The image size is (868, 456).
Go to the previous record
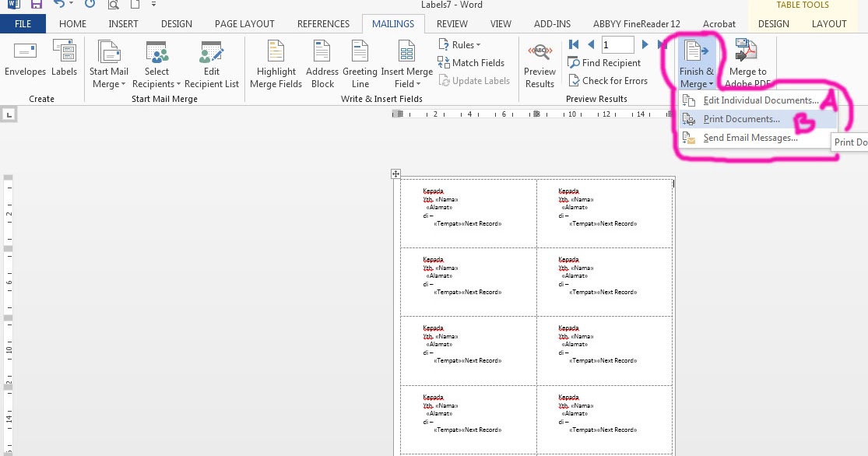(591, 44)
